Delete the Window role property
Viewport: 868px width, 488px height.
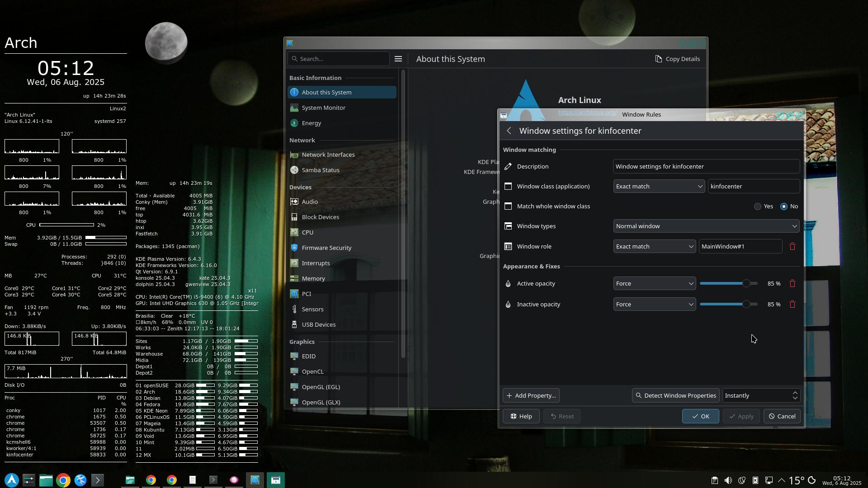(793, 247)
